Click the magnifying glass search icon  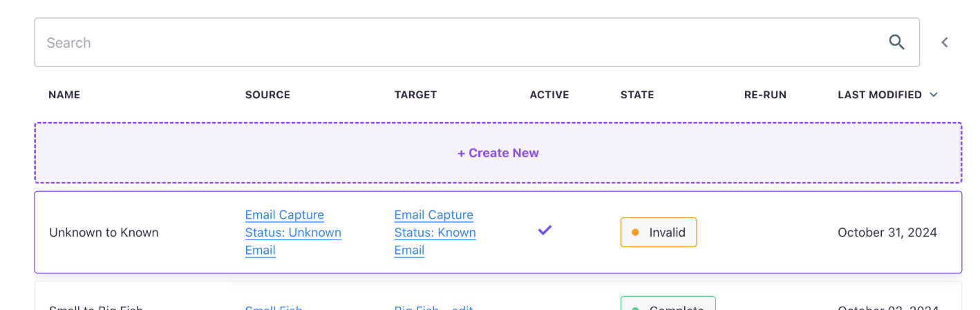896,42
